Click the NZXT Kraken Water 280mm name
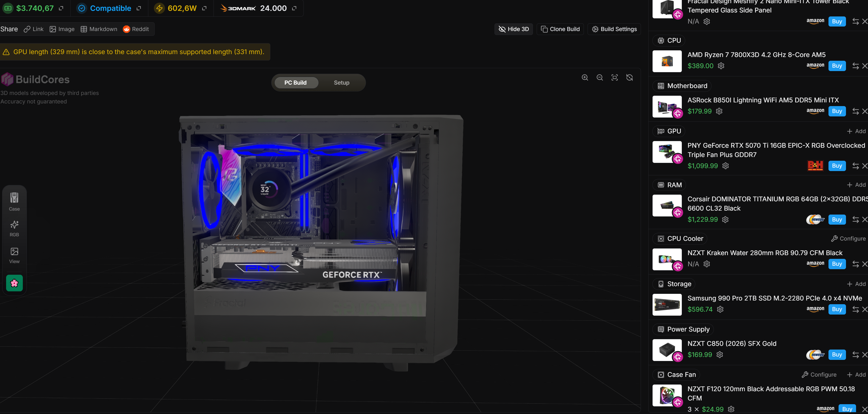Screen dimensions: 868x414 [765, 253]
